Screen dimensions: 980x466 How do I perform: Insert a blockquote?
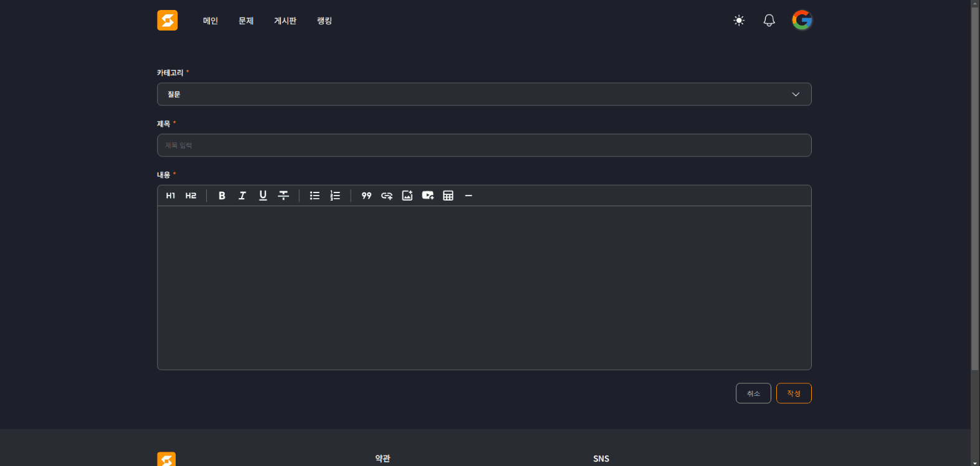click(x=366, y=196)
